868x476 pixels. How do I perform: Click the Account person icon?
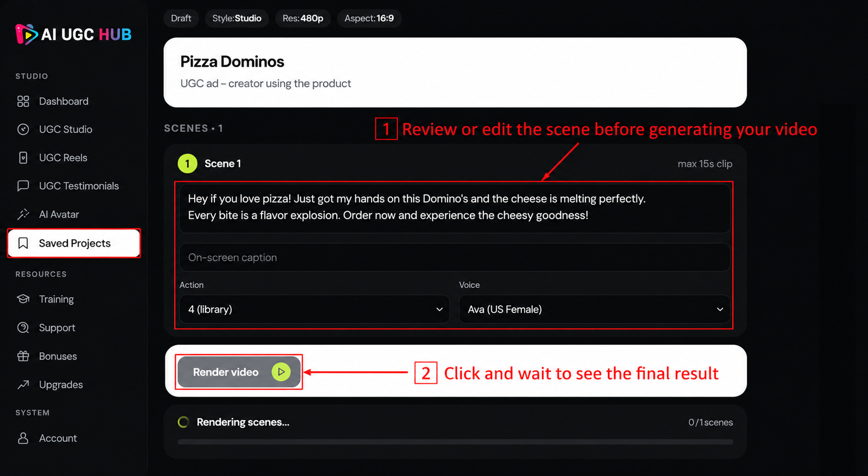(x=23, y=438)
